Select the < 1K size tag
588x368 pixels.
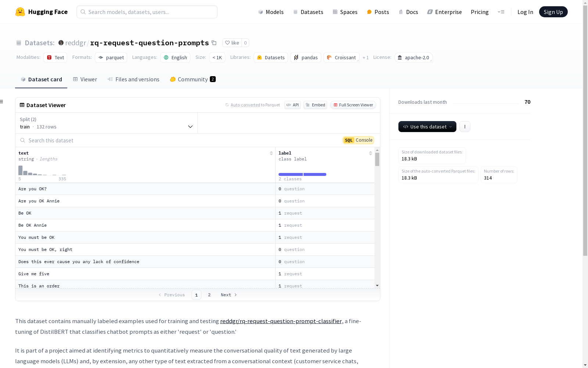(217, 57)
